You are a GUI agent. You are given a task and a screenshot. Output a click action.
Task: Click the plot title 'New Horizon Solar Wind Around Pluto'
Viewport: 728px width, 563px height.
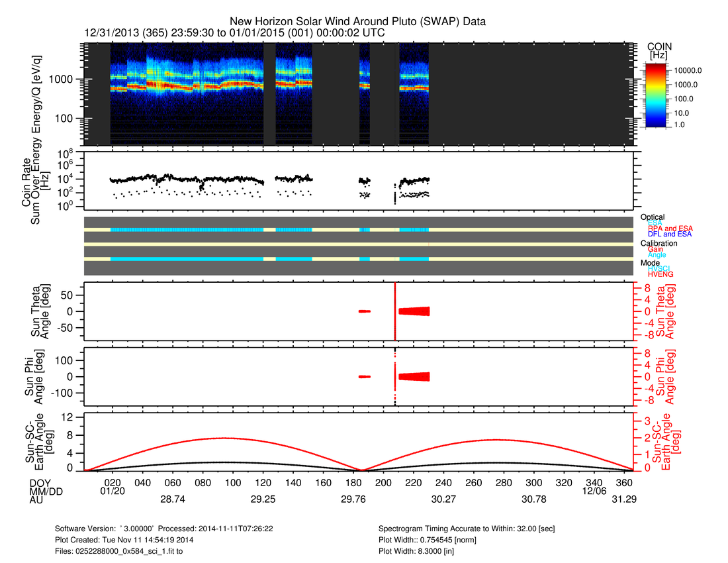pyautogui.click(x=357, y=21)
